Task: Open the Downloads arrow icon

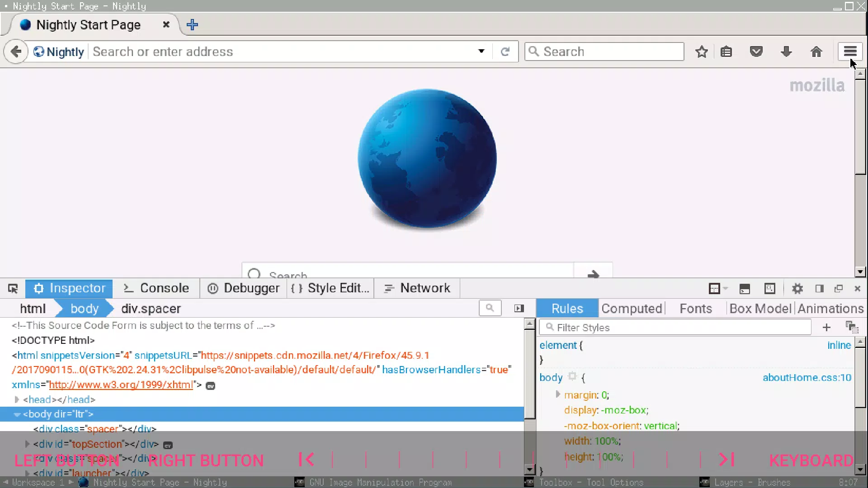Action: tap(786, 52)
